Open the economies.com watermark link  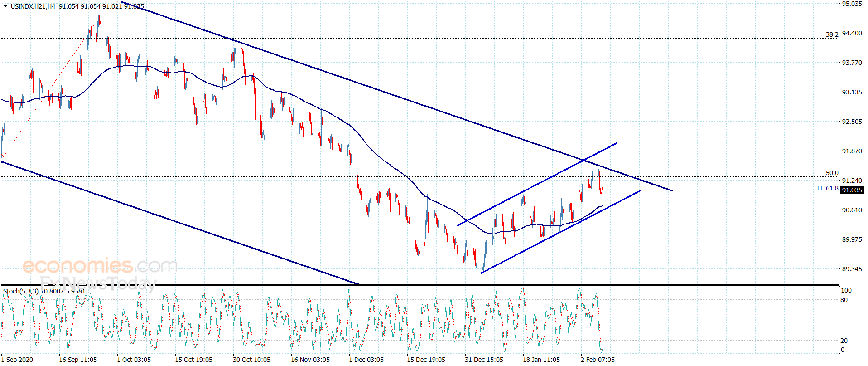click(100, 266)
